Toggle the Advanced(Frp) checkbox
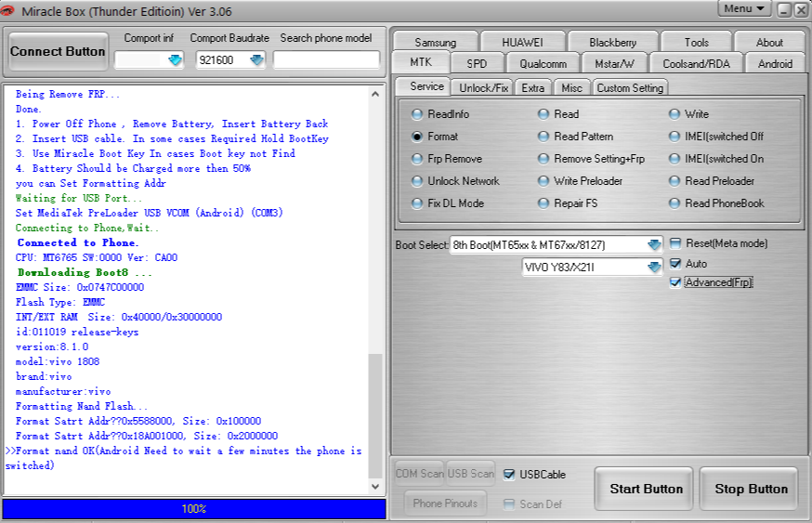 pyautogui.click(x=675, y=282)
